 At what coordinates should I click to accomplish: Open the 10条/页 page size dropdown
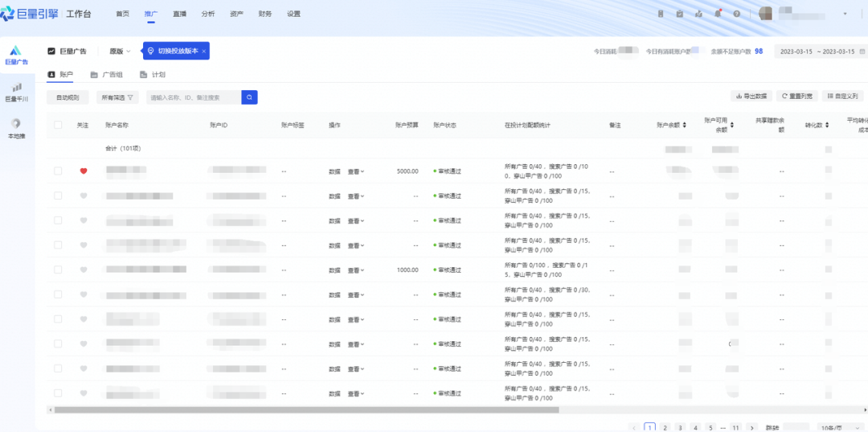coord(841,427)
